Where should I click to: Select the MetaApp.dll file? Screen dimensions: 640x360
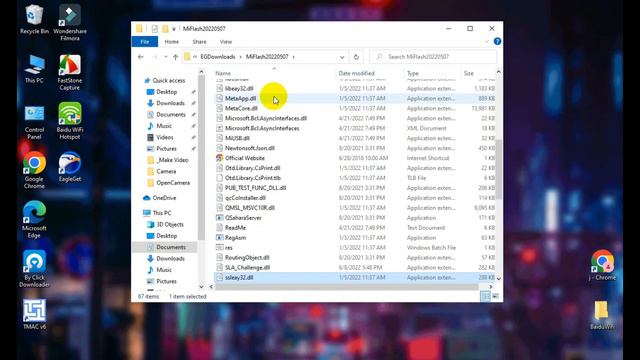pyautogui.click(x=240, y=98)
